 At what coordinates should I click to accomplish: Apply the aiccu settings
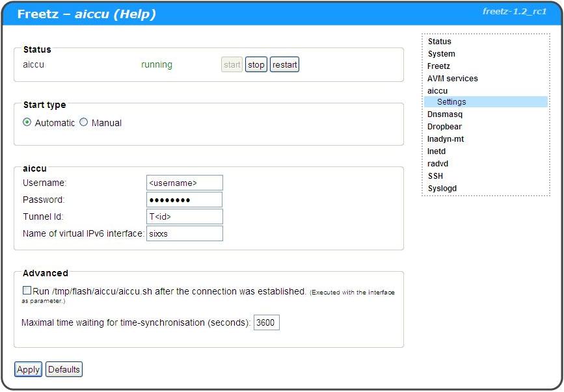click(x=28, y=369)
